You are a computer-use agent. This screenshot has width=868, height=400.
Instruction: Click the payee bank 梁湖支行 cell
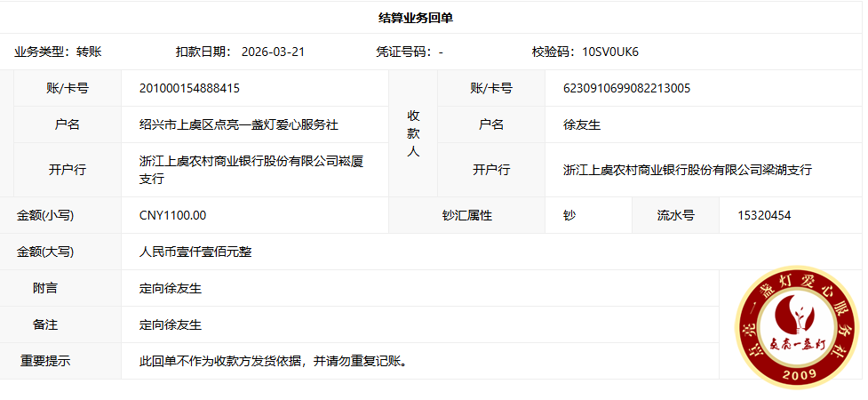[x=688, y=170]
